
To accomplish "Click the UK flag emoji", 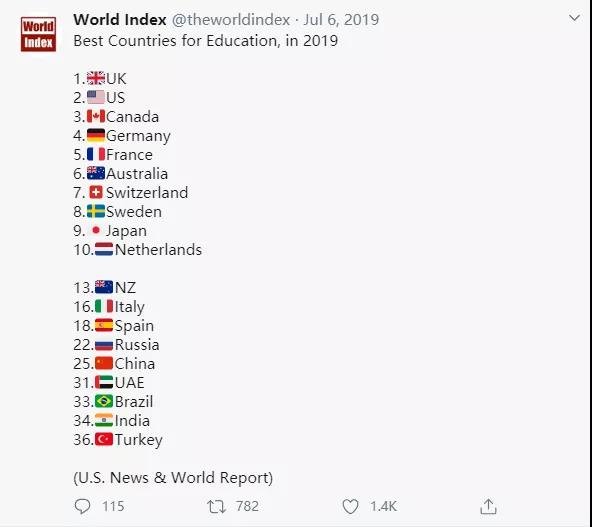I will pos(96,78).
